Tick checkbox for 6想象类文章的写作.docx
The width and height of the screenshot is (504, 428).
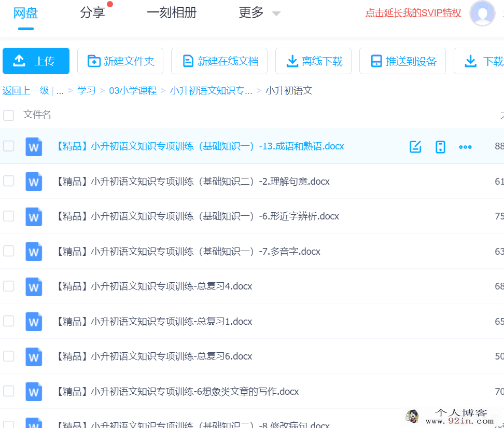9,391
